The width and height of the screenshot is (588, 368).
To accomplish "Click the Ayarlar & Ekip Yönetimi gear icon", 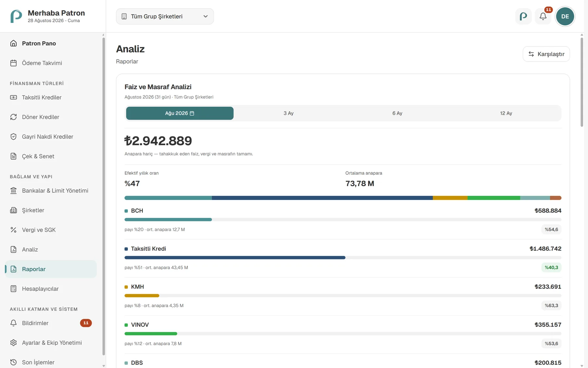I will coord(13,343).
